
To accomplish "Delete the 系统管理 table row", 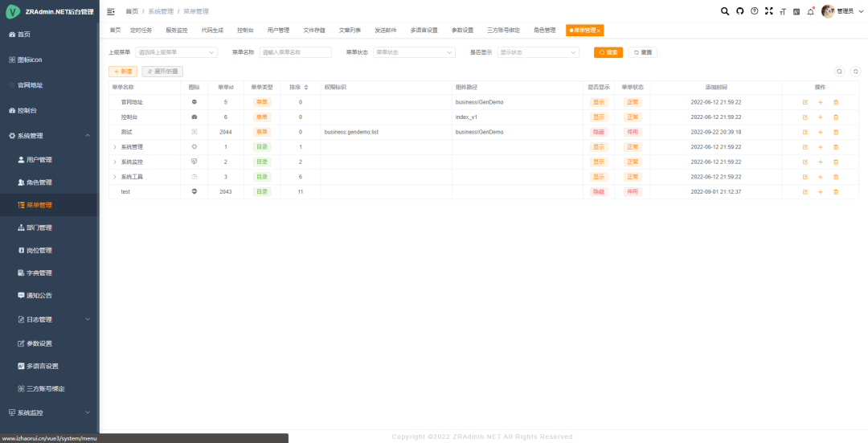I will [x=836, y=147].
